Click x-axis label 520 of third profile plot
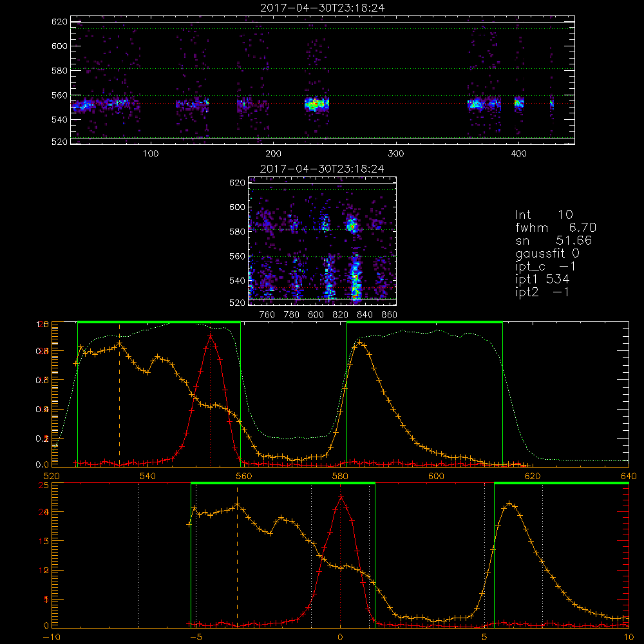The height and width of the screenshot is (644, 644). 52,476
